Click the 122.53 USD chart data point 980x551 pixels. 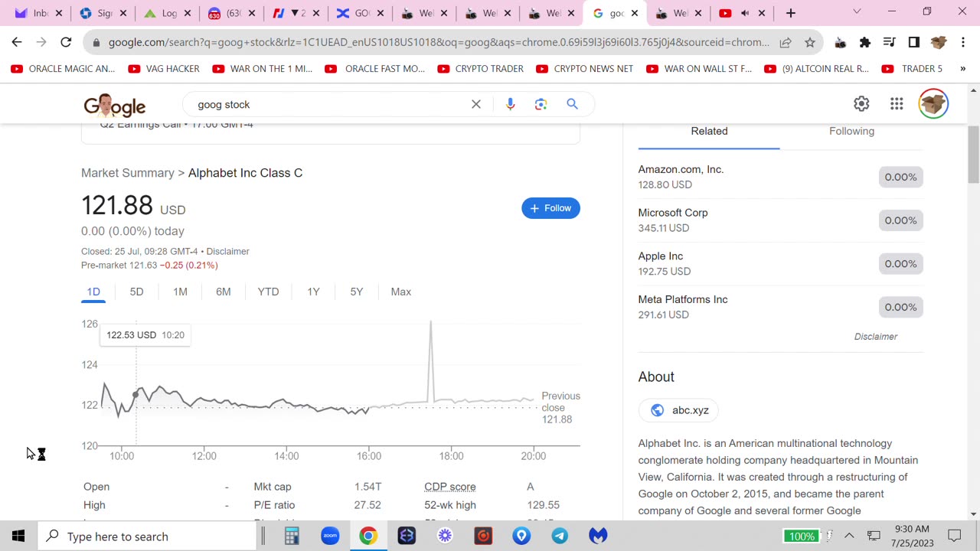136,394
